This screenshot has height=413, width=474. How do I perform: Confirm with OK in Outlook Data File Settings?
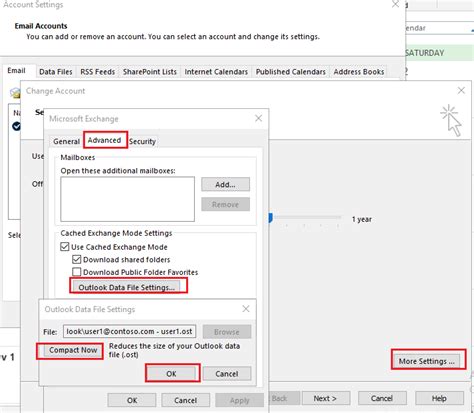pyautogui.click(x=171, y=374)
